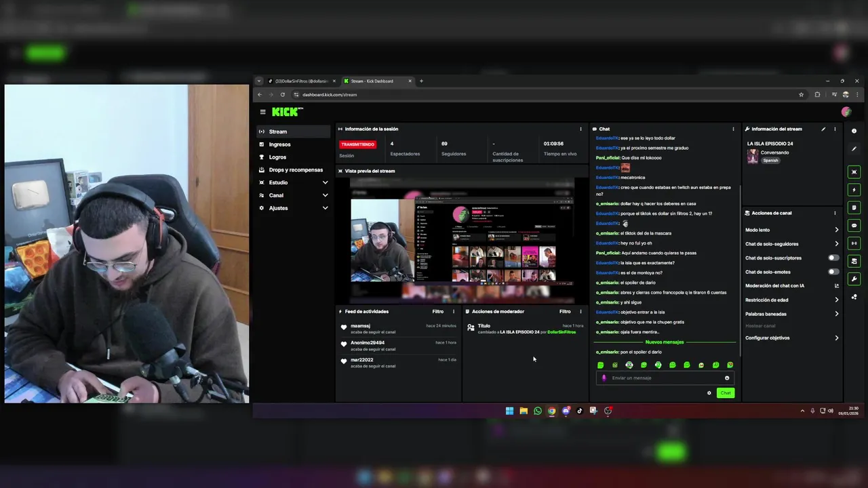Open the Chat panel three-dot menu
The height and width of the screenshot is (488, 868).
click(x=733, y=129)
